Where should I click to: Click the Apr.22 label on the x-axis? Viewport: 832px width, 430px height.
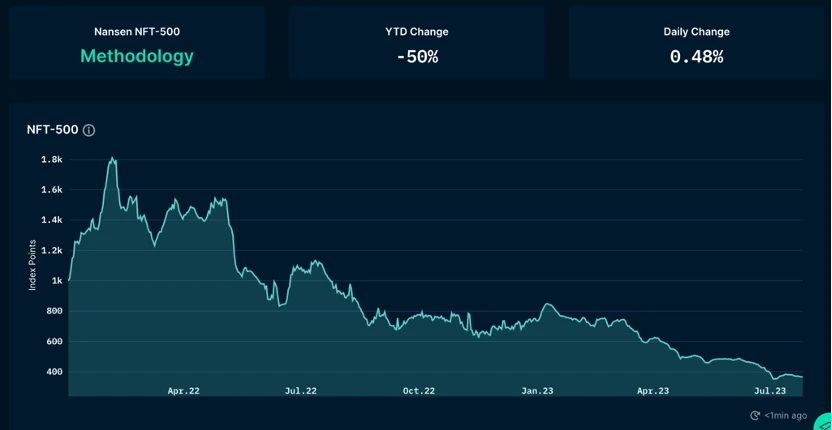click(184, 391)
